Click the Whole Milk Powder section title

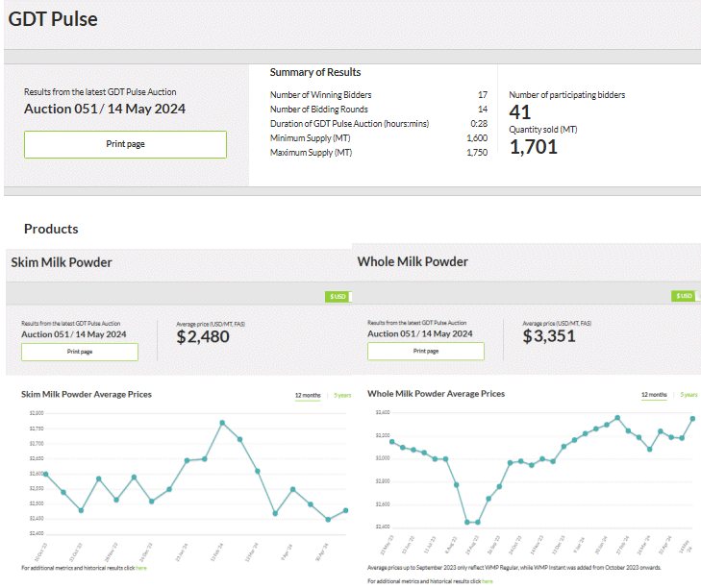(x=413, y=261)
